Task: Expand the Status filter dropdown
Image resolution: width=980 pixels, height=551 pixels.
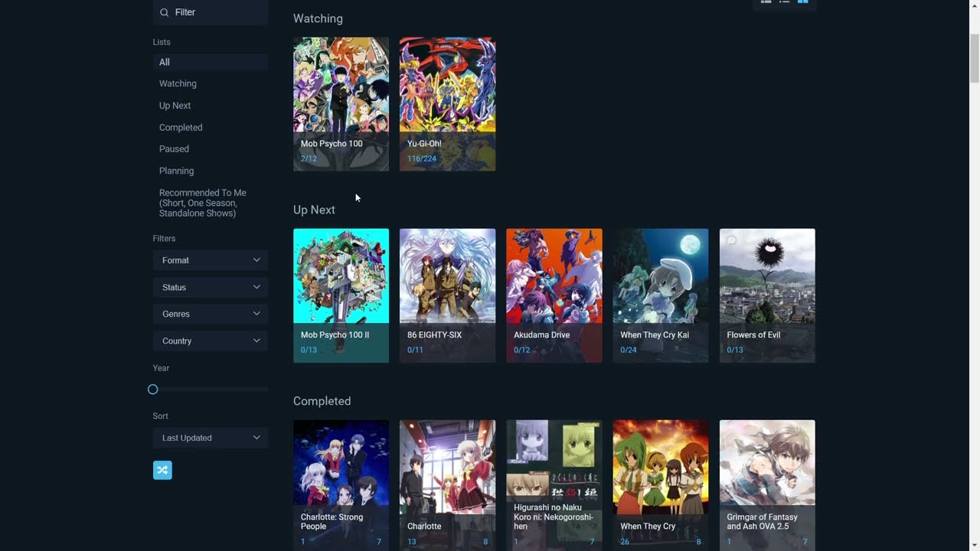Action: (x=211, y=287)
